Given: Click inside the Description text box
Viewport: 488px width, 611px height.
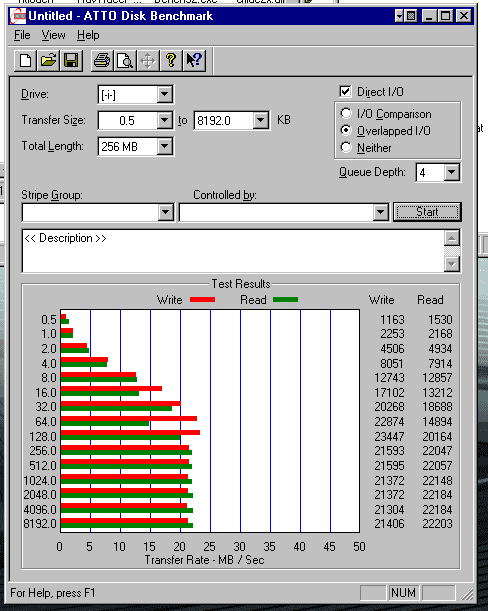Looking at the screenshot, I should (233, 251).
